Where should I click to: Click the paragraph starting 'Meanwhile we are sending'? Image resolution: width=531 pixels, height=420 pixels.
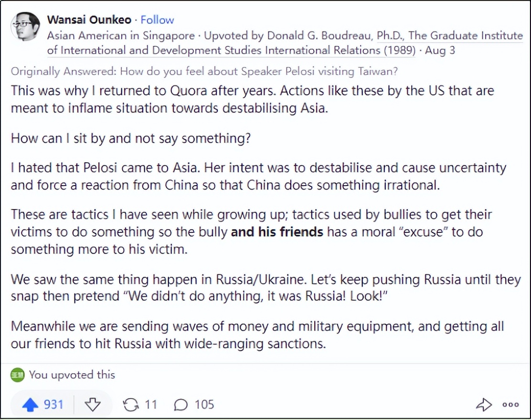tap(257, 335)
